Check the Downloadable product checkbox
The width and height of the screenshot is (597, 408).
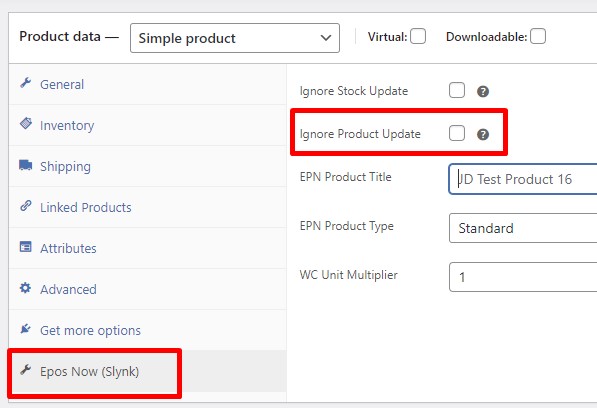point(538,37)
